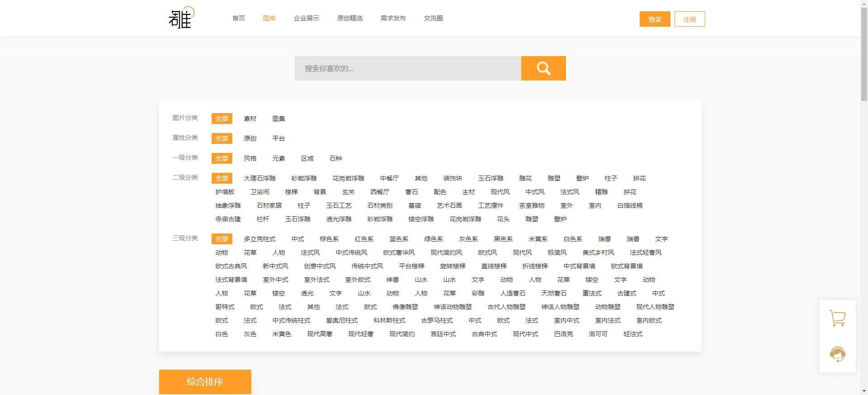Open the 图库 nav item
This screenshot has height=395, width=868.
tap(269, 18)
